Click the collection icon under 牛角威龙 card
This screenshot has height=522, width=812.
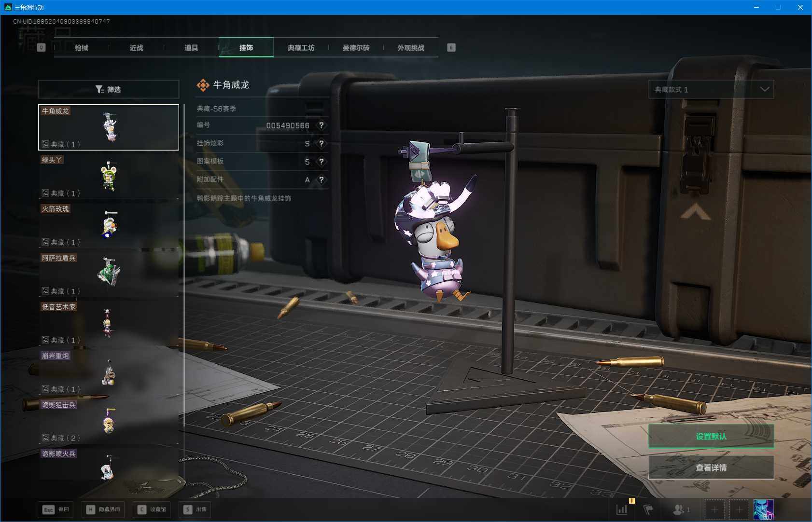click(45, 144)
